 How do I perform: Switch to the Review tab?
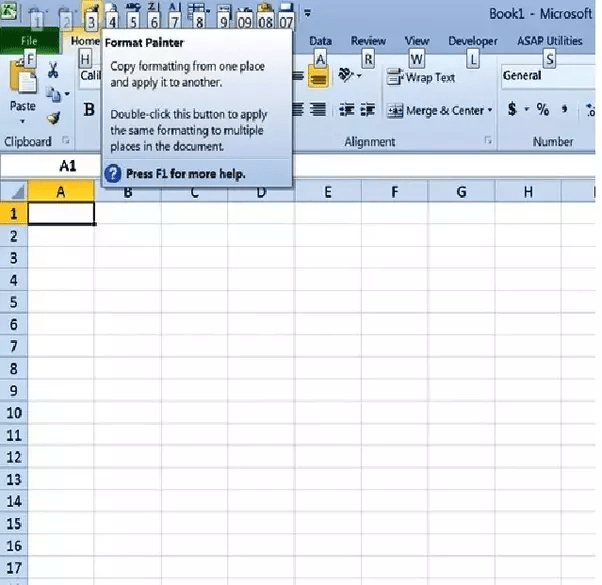tap(368, 41)
